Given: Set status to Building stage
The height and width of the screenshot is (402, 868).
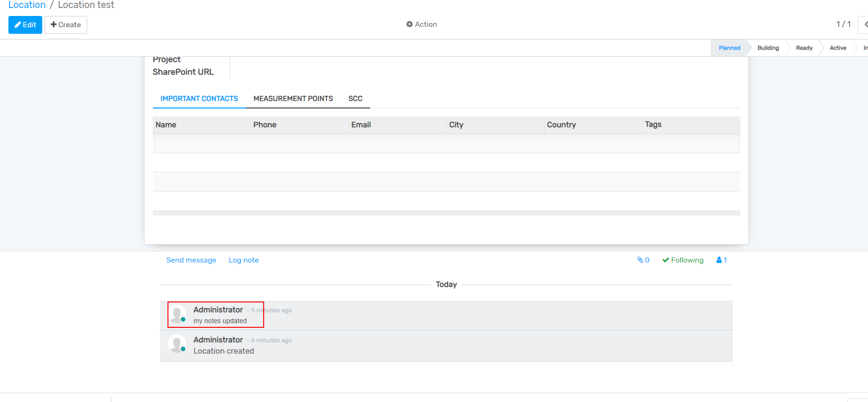Looking at the screenshot, I should 768,48.
